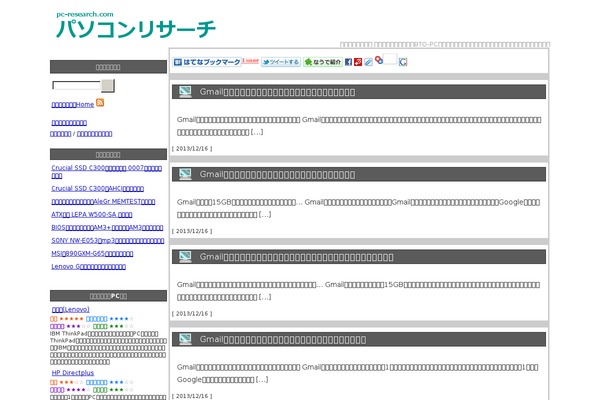Click the paperclip-style bookmark icon
This screenshot has height=400, width=600.
tap(368, 62)
